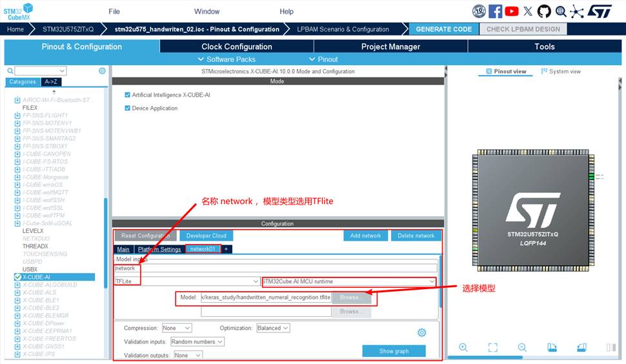Click the download icon beside X-CUBE-ALGOBUILD
The width and height of the screenshot is (626, 364).
point(17,285)
